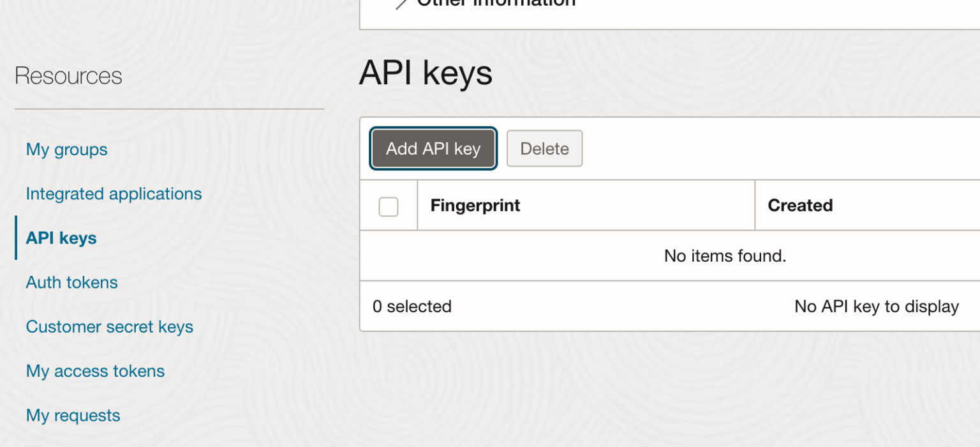Click the Resources sidebar heading
Image resolution: width=980 pixels, height=447 pixels.
click(68, 76)
